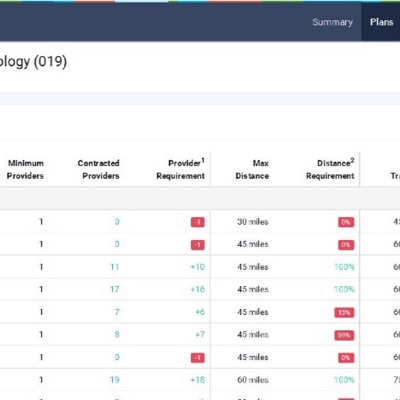Viewport: 400px width, 400px height.
Task: Select 45 miles in the 7 providers row
Action: click(x=253, y=312)
